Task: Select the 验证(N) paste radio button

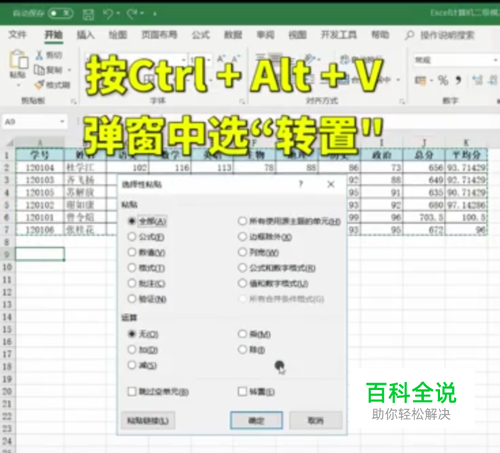Action: [132, 299]
